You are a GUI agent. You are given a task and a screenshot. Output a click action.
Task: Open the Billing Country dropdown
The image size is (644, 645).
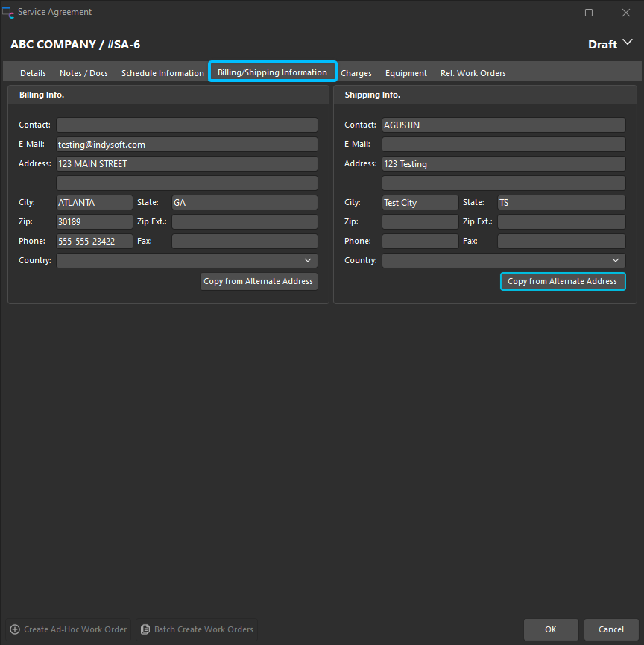pyautogui.click(x=187, y=261)
